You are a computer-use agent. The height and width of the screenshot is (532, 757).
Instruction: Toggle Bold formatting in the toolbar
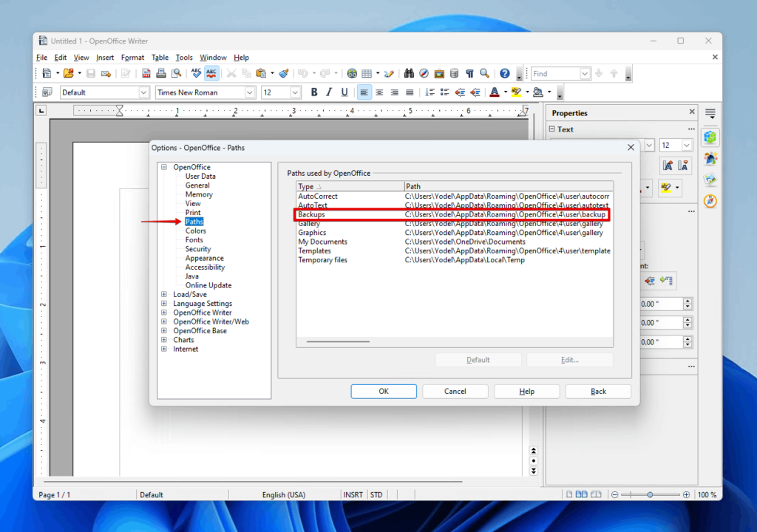click(314, 92)
